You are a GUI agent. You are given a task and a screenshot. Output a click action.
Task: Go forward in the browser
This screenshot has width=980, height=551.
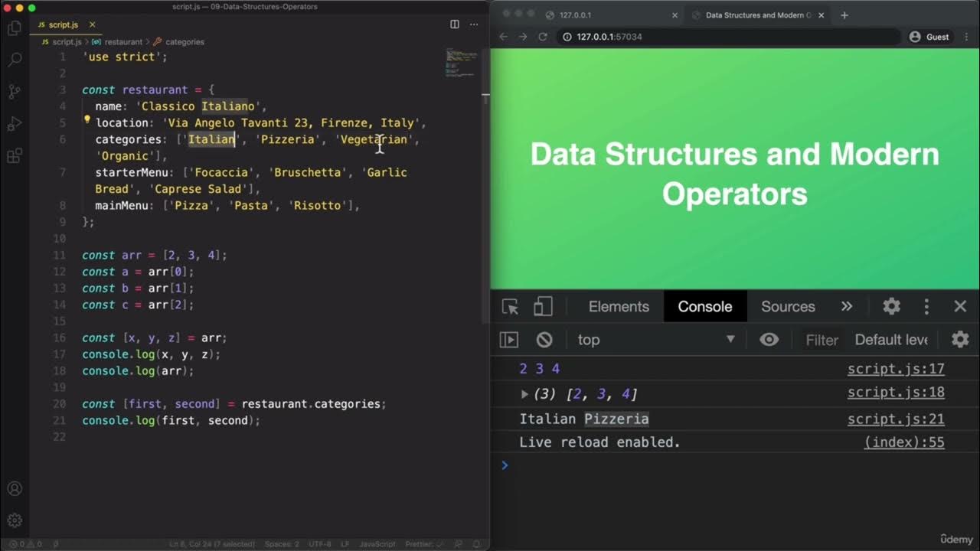523,37
